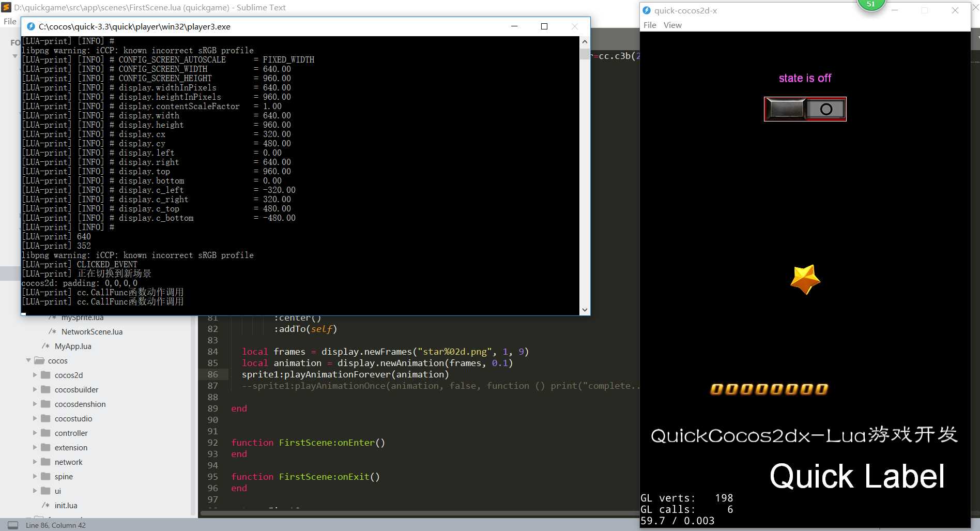The image size is (980, 531).
Task: Click the network folder icon
Action: (46, 462)
